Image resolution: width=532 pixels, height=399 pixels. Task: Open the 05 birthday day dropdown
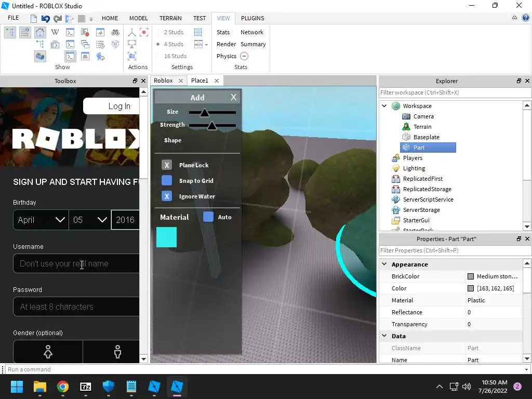(x=90, y=220)
